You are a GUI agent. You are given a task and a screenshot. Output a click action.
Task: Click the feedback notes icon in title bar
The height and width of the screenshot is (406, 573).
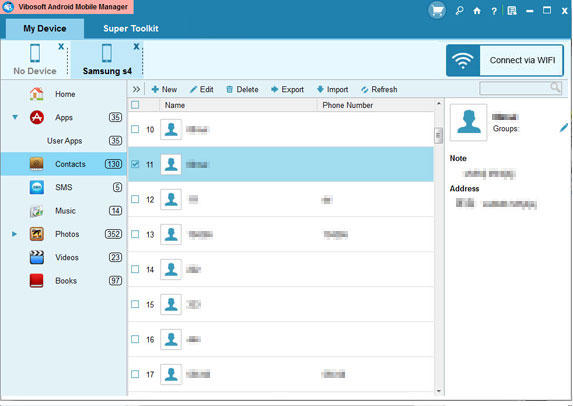[x=512, y=11]
